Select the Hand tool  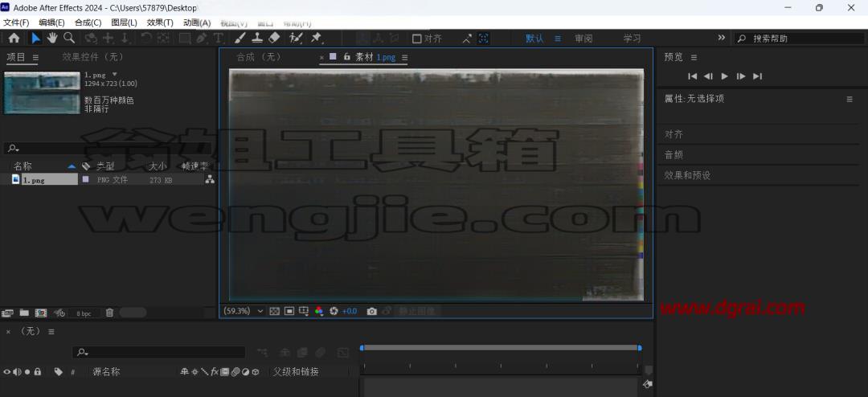pyautogui.click(x=52, y=38)
